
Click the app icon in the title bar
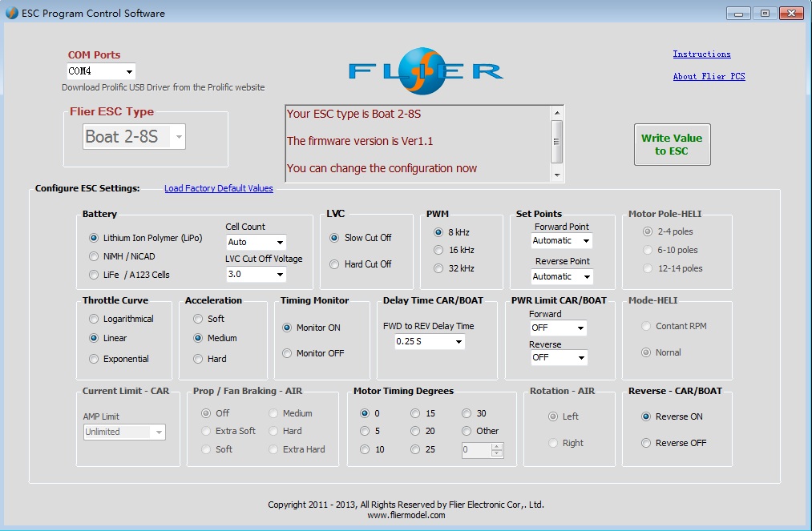coord(11,13)
